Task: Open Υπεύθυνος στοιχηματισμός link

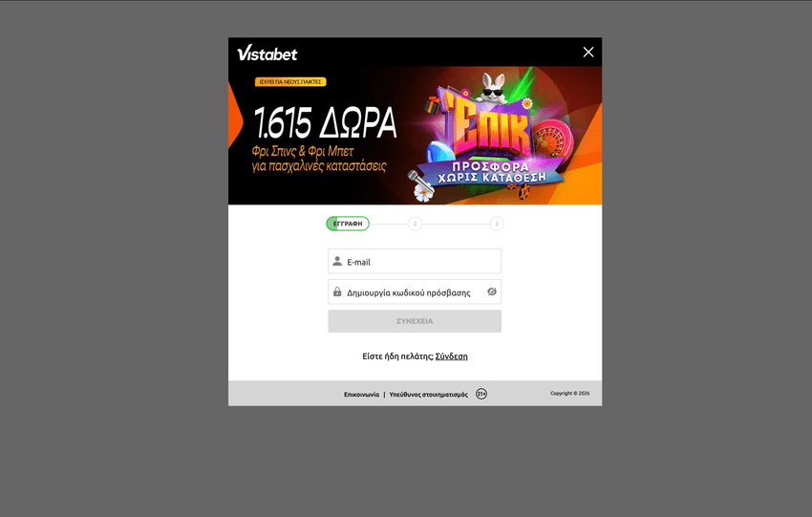Action: (428, 395)
